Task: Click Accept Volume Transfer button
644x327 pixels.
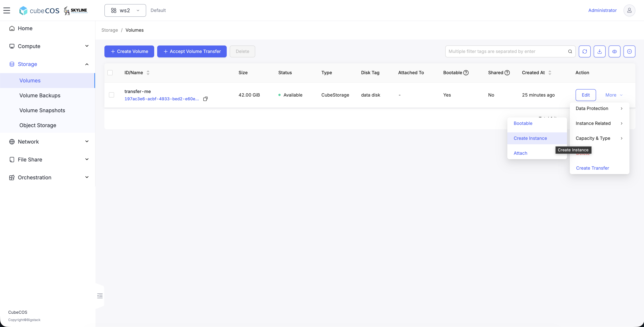Action: pos(192,51)
